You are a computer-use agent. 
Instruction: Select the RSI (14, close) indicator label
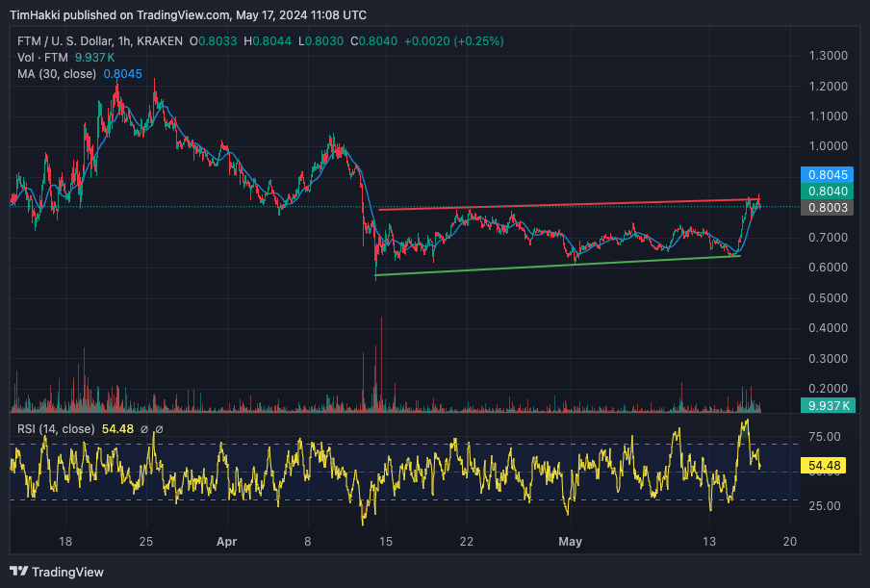coord(56,429)
